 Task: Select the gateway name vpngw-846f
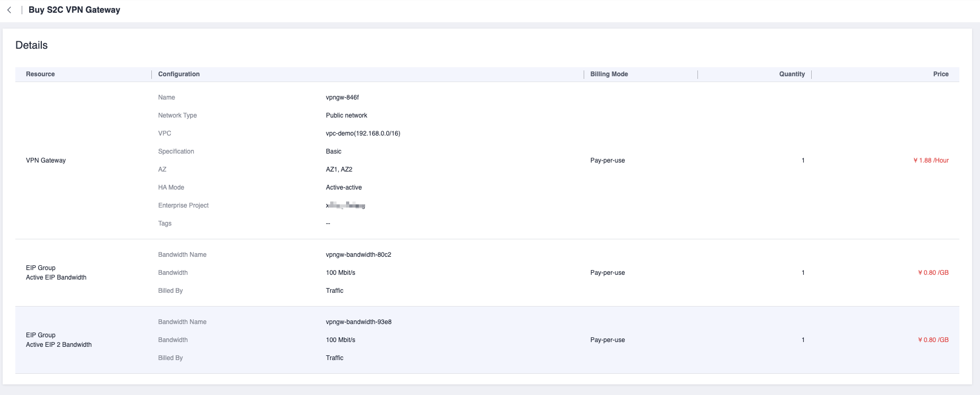tap(342, 97)
